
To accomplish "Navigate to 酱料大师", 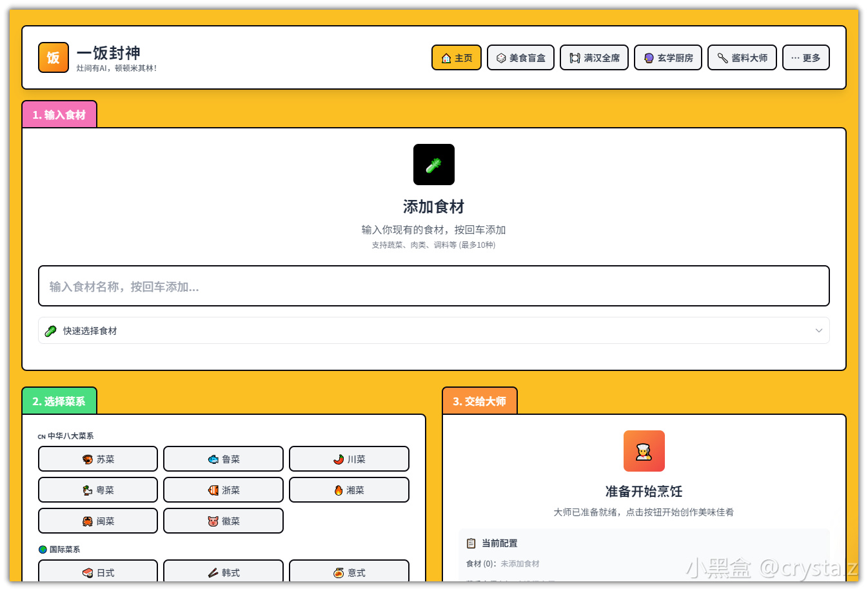I will click(742, 57).
